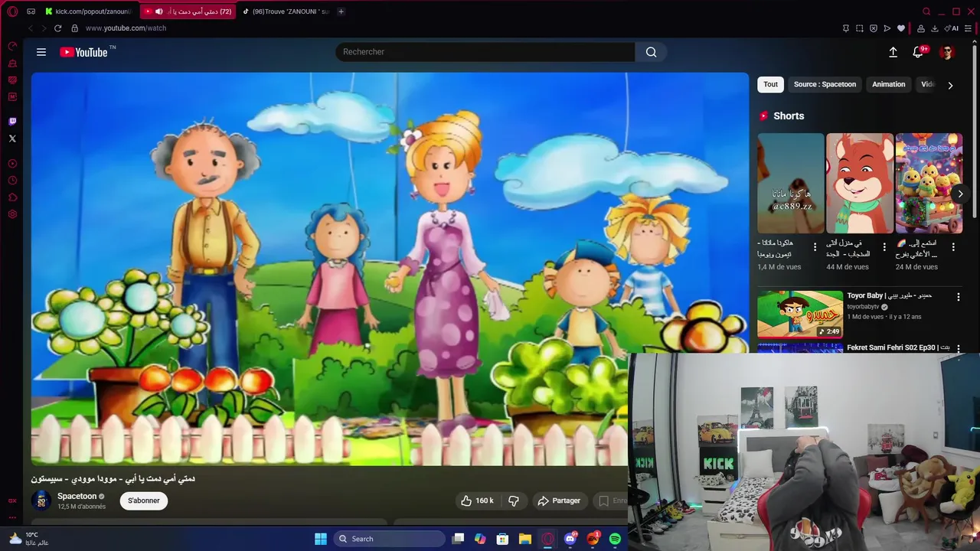
Task: Go to YouTube home via logo
Action: tap(84, 52)
